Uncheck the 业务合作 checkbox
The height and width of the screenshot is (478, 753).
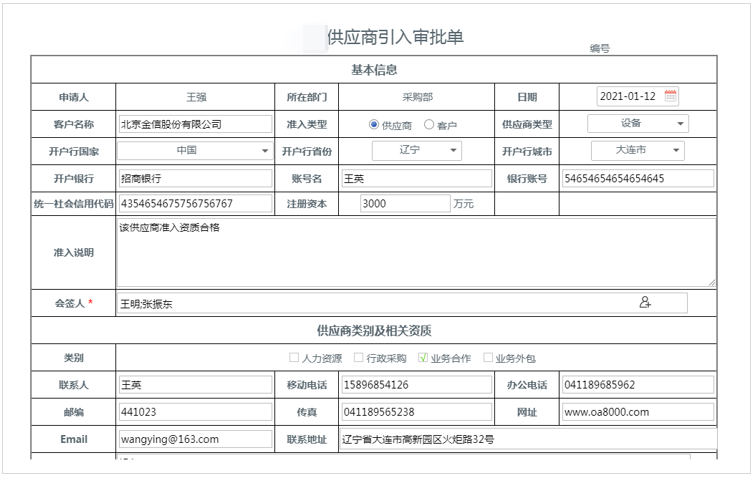click(x=423, y=357)
